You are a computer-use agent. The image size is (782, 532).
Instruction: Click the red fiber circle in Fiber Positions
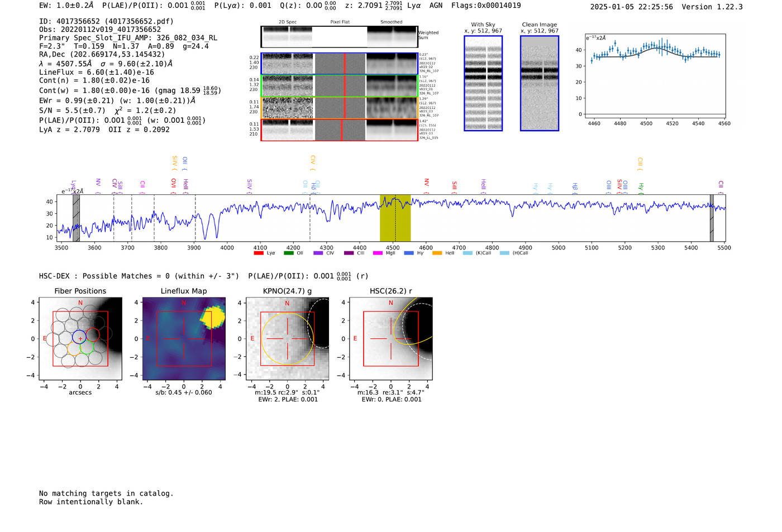click(x=93, y=336)
